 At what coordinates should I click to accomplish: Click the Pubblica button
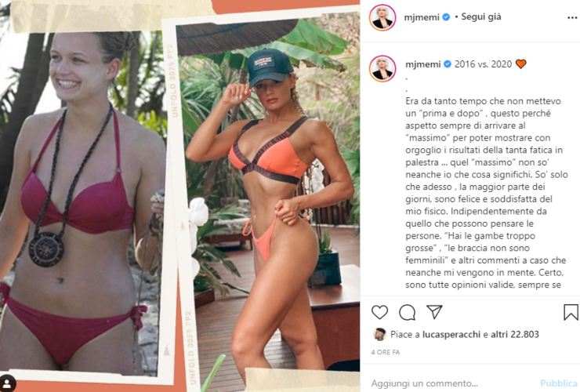tap(559, 383)
